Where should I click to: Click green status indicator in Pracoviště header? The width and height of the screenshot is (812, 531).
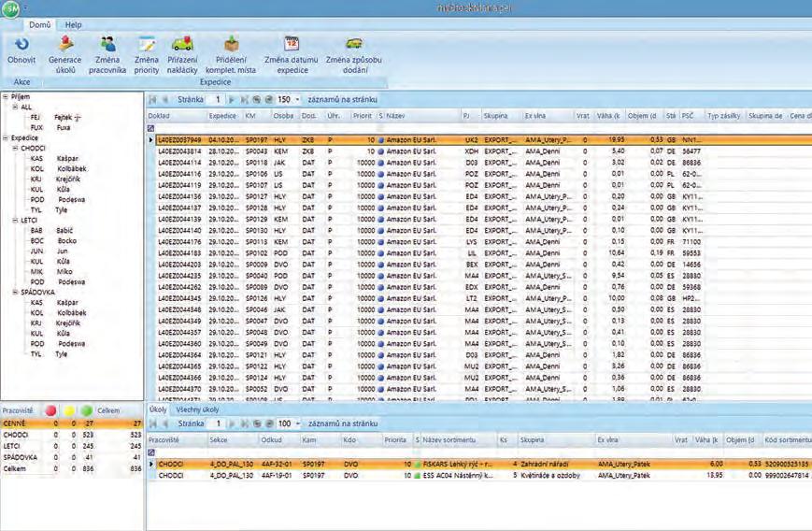87,410
